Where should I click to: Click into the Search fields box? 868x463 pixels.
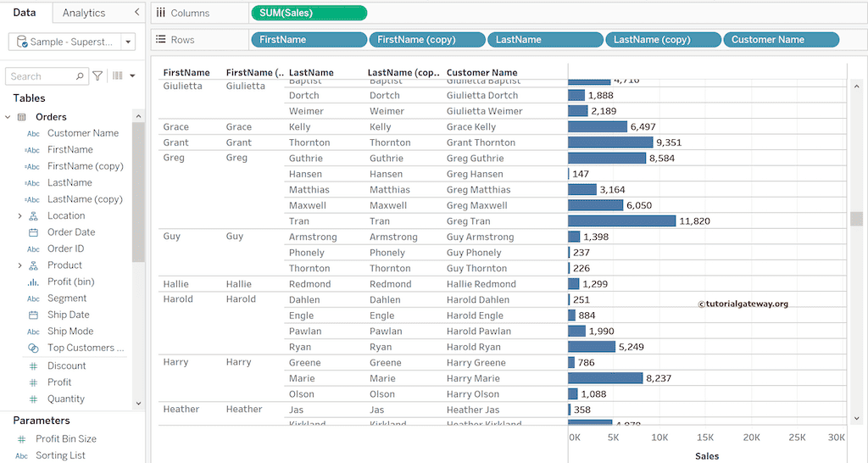pyautogui.click(x=42, y=76)
